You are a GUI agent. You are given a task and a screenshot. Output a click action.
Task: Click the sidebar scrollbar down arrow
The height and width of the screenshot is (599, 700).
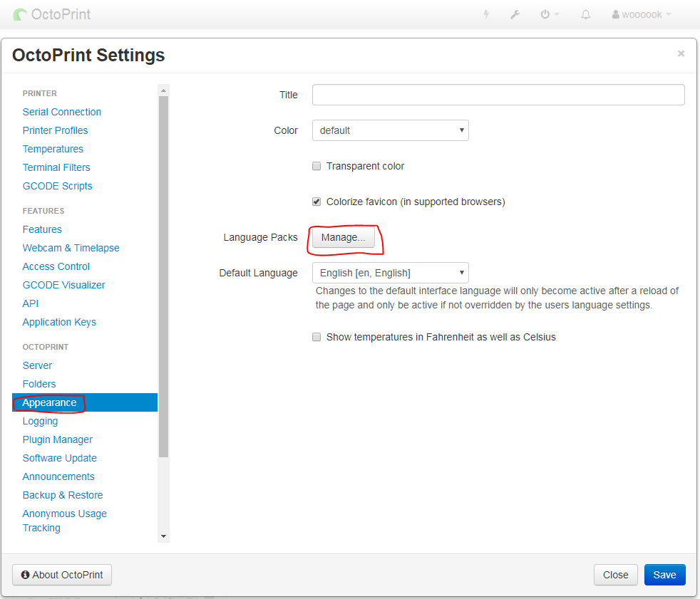[163, 536]
